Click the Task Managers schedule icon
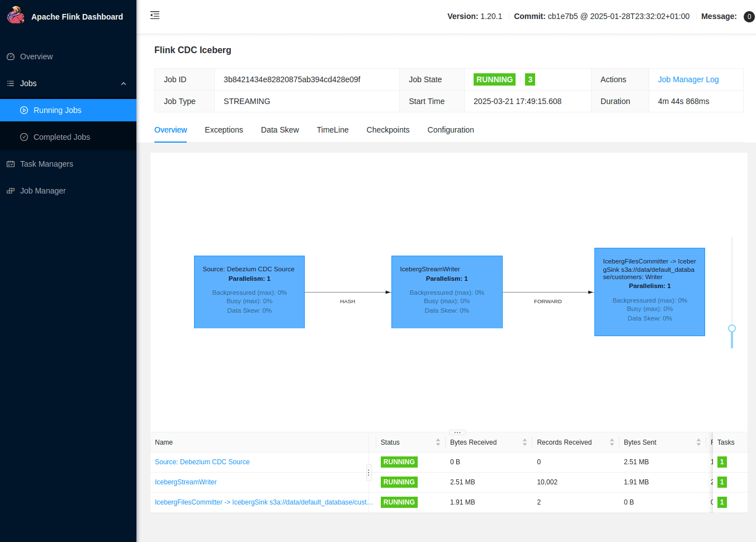 [11, 164]
